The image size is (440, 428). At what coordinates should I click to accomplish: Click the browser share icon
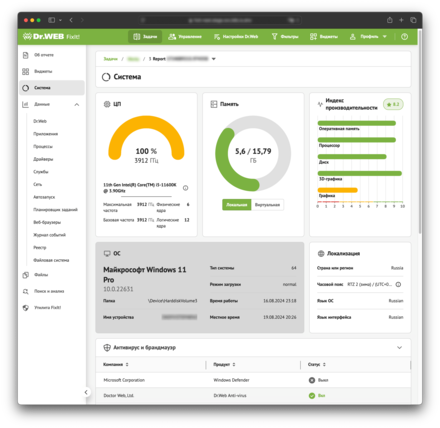click(x=390, y=20)
